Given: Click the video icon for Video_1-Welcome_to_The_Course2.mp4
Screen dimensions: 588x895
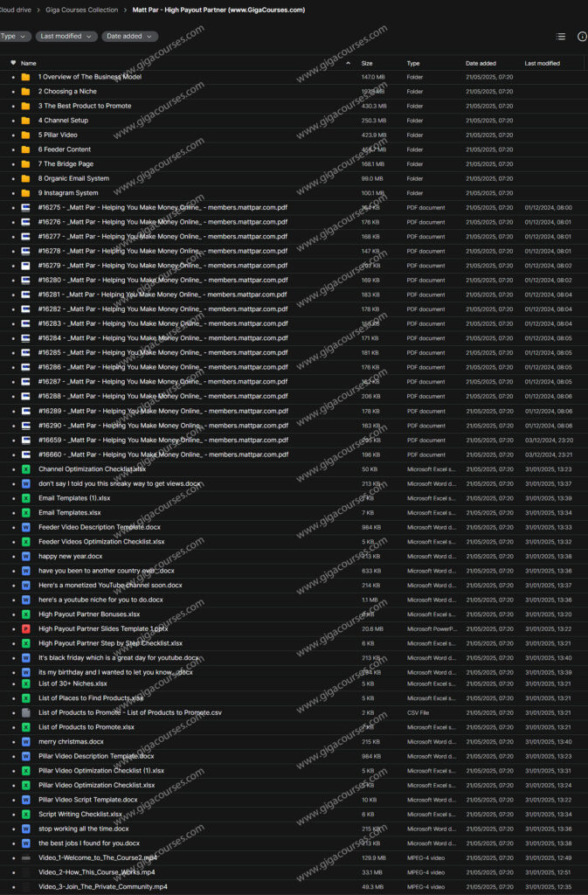Looking at the screenshot, I should [x=25, y=857].
